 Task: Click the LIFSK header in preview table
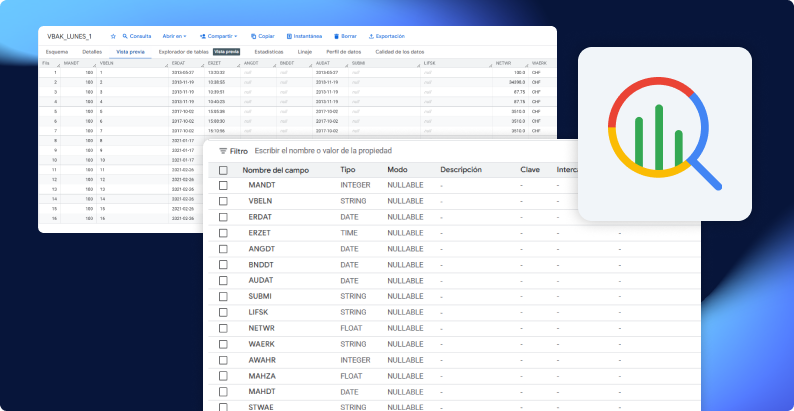tap(429, 64)
